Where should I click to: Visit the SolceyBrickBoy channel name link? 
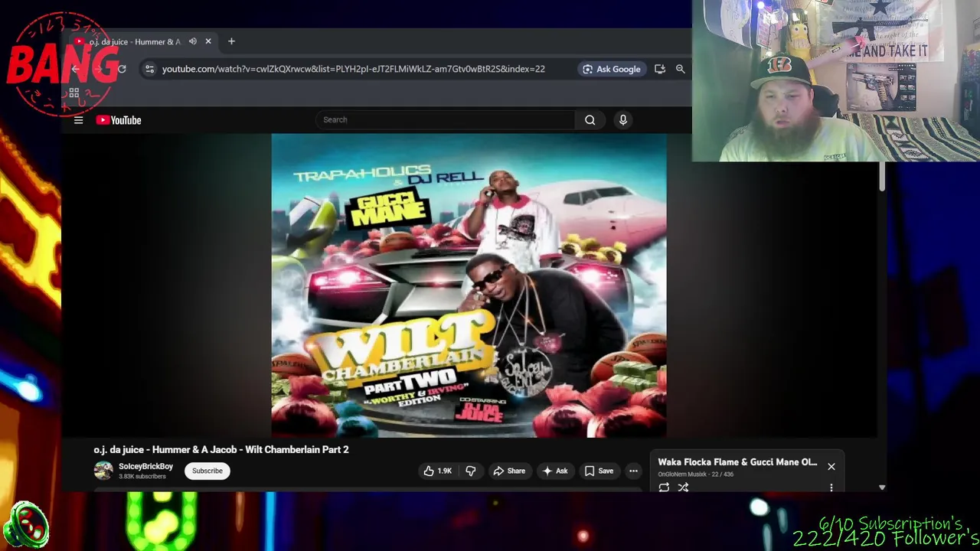tap(145, 466)
